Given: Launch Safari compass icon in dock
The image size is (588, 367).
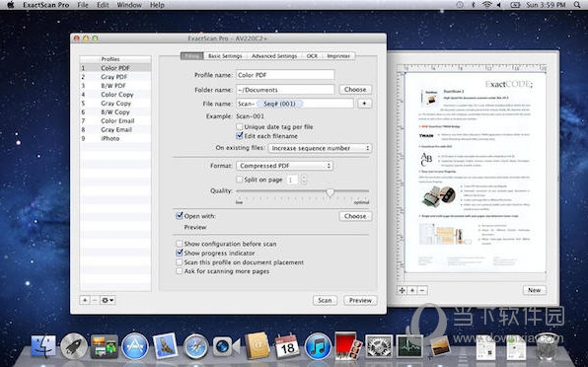Looking at the screenshot, I should (195, 346).
